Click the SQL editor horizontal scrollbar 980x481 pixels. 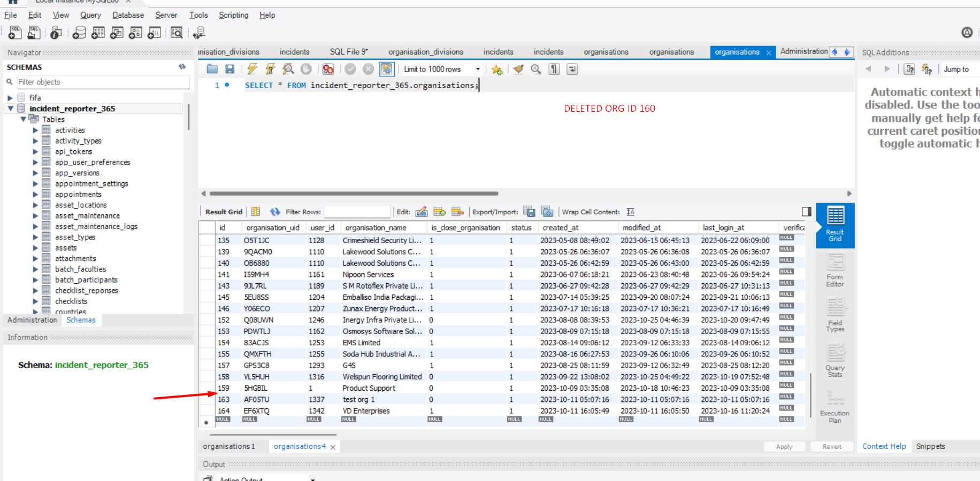354,193
